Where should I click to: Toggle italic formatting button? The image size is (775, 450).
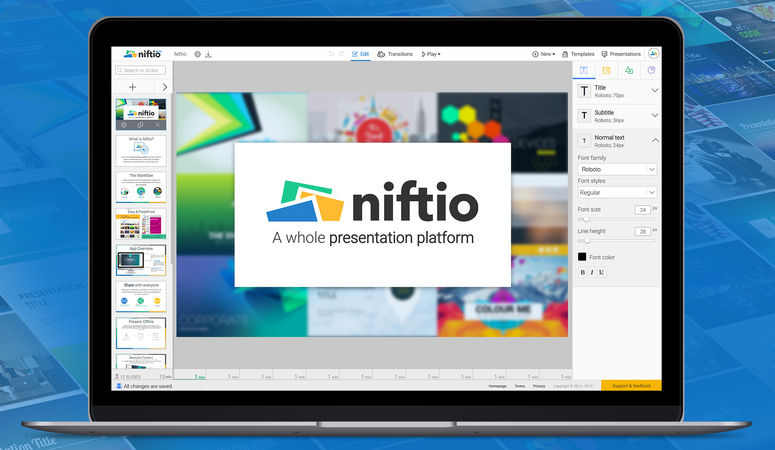(592, 272)
